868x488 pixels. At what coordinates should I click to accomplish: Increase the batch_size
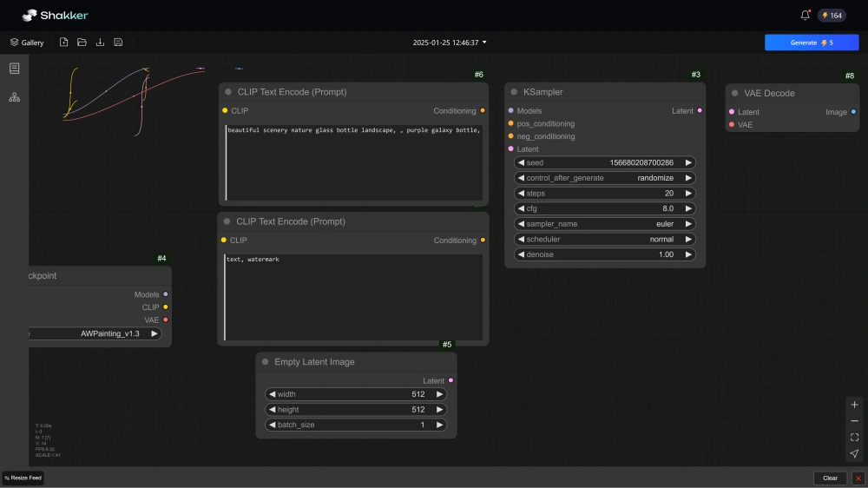coord(439,425)
